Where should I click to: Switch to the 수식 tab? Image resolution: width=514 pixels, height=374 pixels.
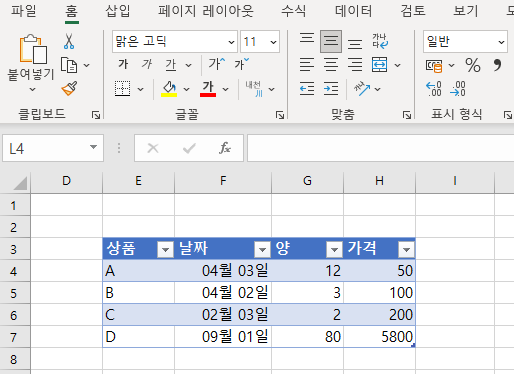coord(294,11)
